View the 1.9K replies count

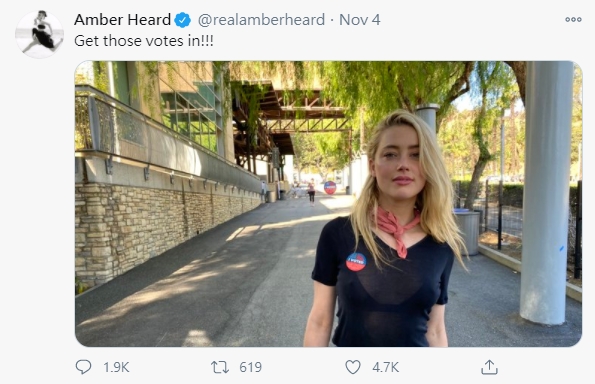116,367
